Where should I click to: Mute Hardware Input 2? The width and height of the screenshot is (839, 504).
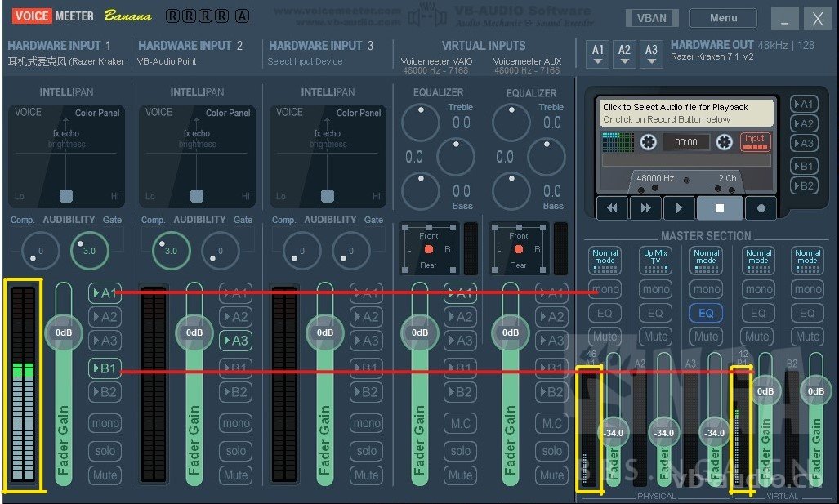235,475
